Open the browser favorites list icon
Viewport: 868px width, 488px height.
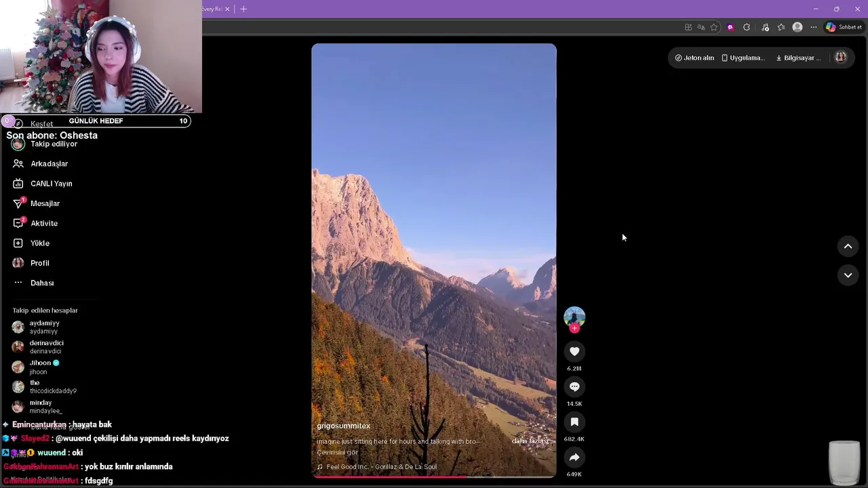(781, 27)
